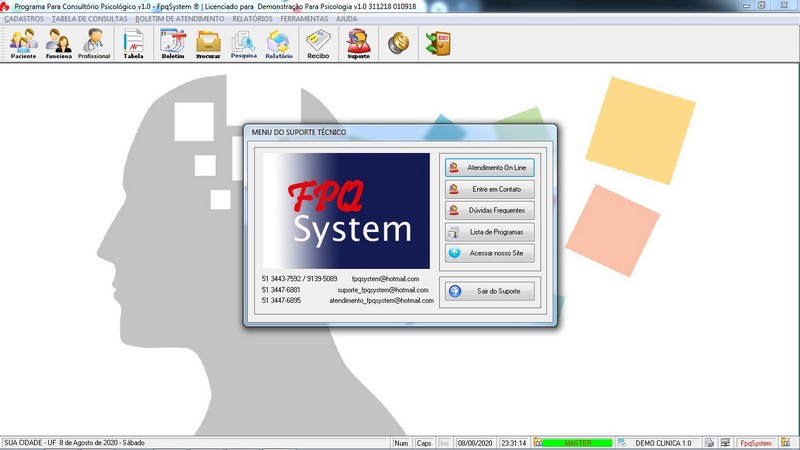The height and width of the screenshot is (450, 800).
Task: Close the main application window
Action: (784, 5)
